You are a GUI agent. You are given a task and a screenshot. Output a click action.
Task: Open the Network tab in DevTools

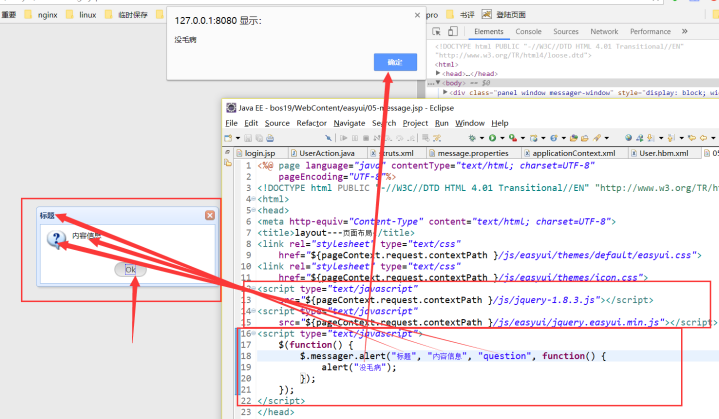click(604, 32)
